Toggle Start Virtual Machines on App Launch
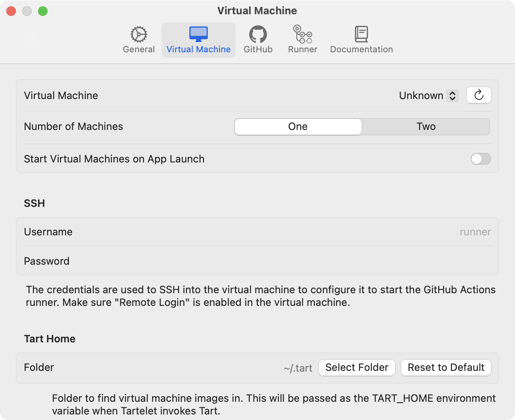This screenshot has width=515, height=420. click(x=481, y=159)
